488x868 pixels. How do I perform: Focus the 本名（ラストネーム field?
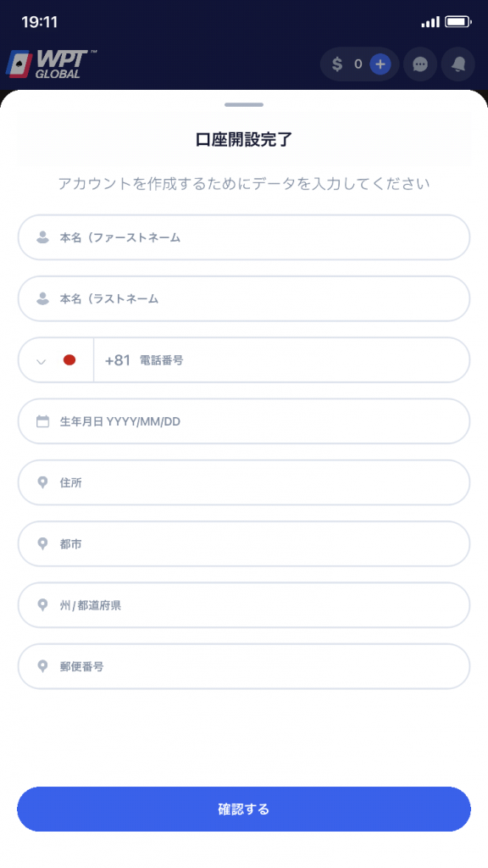coord(244,298)
